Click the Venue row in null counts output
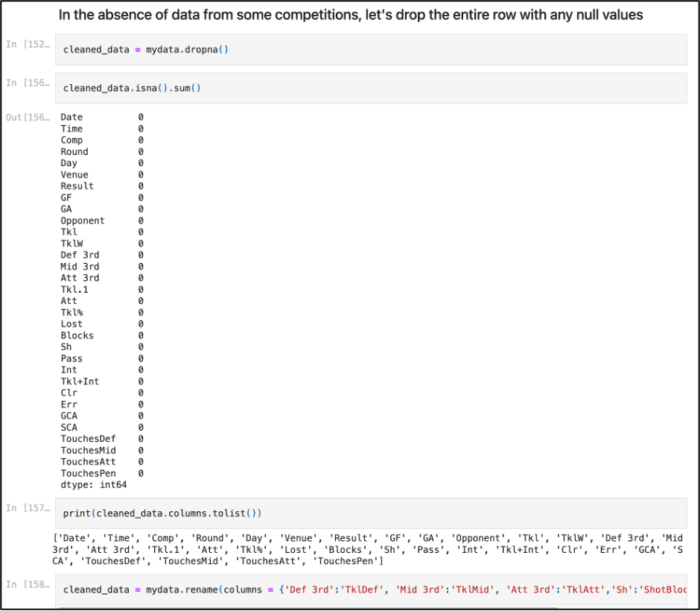 tap(74, 174)
